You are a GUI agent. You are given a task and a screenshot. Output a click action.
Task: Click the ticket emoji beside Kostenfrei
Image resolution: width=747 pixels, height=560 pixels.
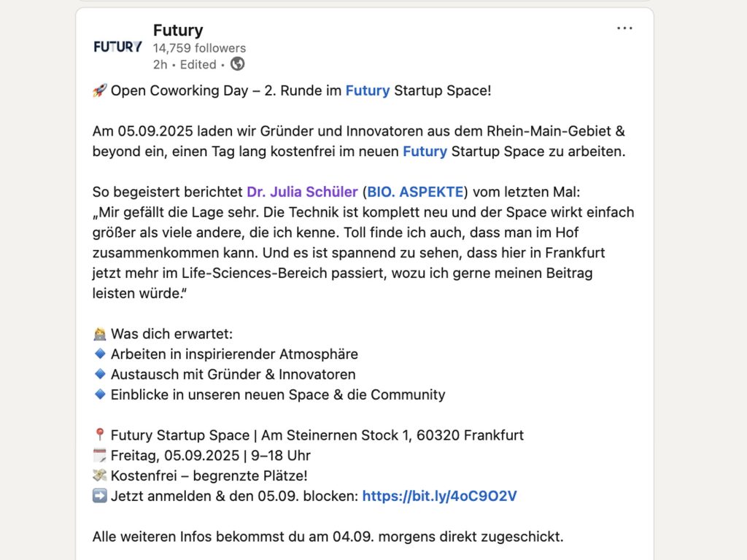click(98, 475)
